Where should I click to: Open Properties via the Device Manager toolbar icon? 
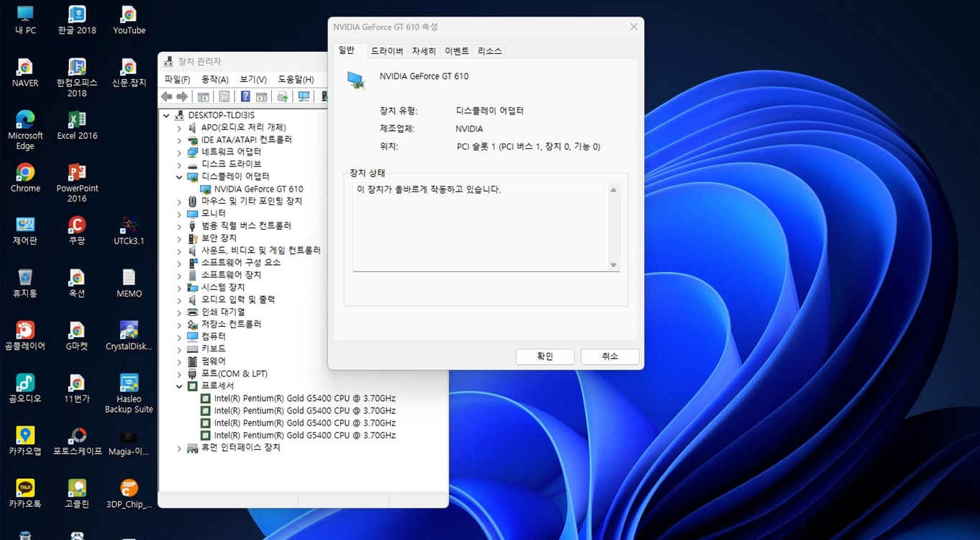(224, 96)
